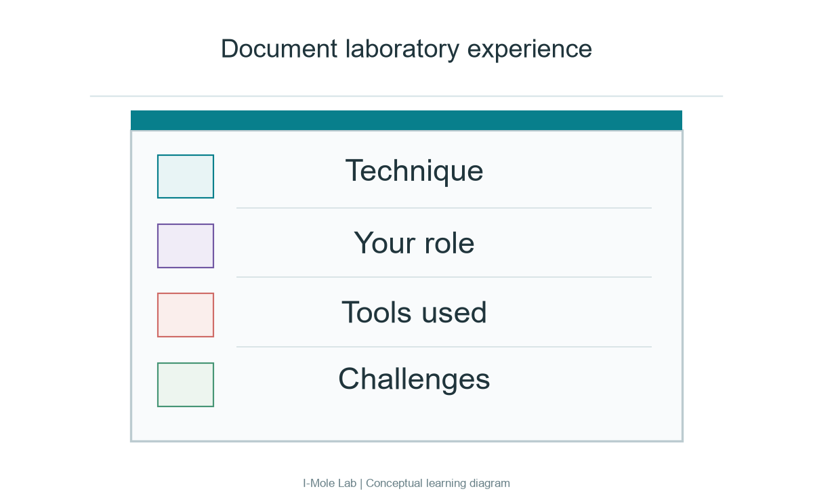Check the green box beside Challenges
This screenshot has height=504, width=813.
point(186,385)
